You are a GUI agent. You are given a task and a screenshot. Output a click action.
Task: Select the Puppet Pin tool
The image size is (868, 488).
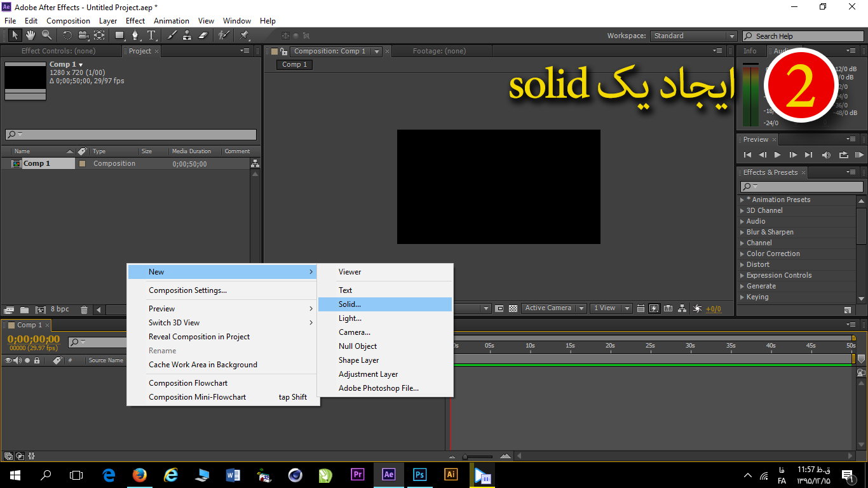pos(244,36)
